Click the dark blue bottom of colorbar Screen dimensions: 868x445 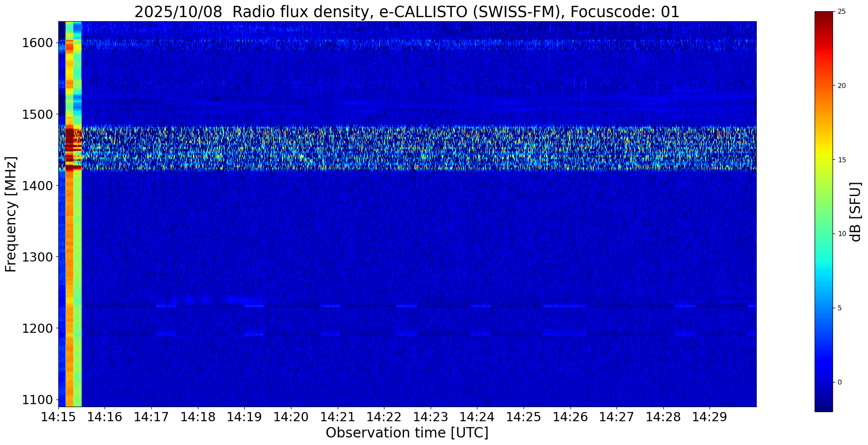[x=824, y=405]
